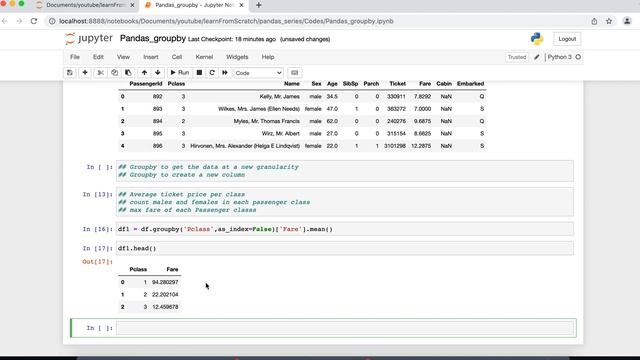Open the Widgets menu
Screen dimensions: 640x360
tap(237, 57)
